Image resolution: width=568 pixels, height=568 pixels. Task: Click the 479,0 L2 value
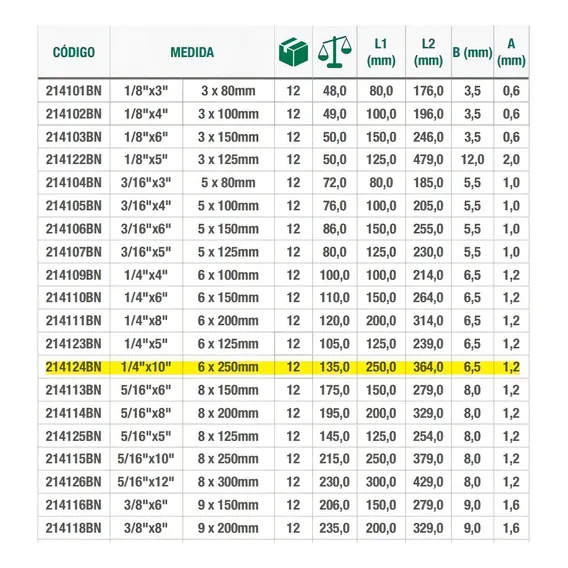click(x=428, y=159)
